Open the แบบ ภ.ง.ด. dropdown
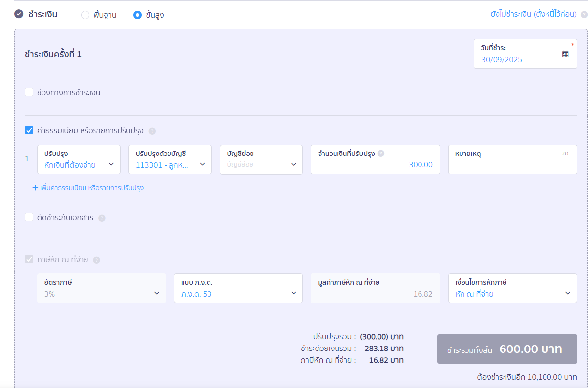 pos(238,288)
